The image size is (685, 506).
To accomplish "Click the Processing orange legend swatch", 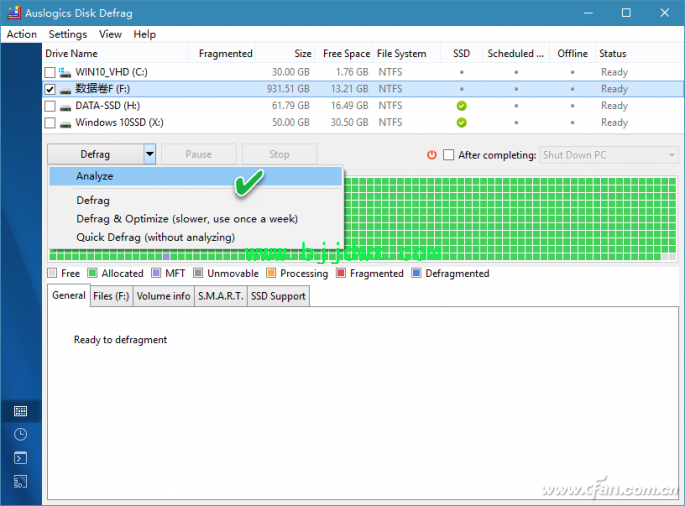I will click(x=271, y=273).
